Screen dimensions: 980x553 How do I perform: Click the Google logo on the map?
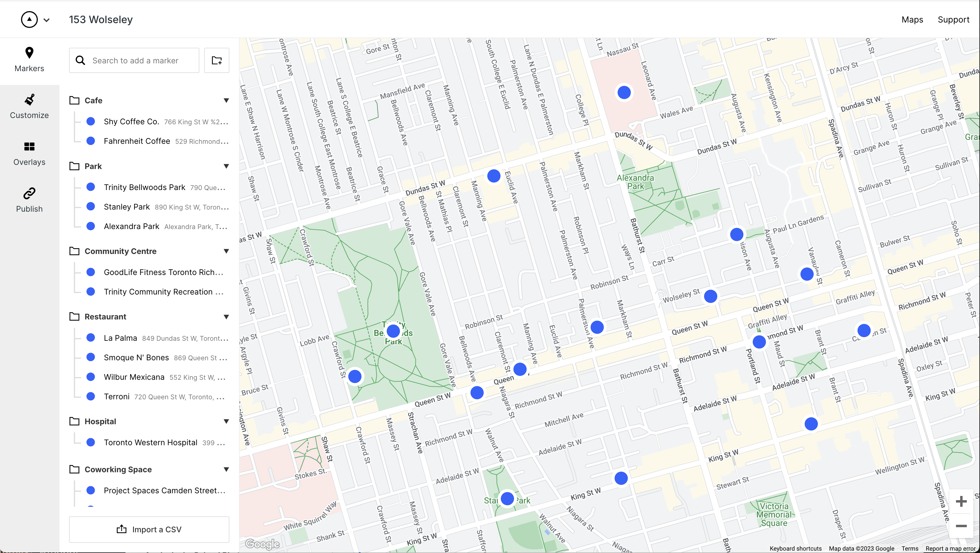262,544
